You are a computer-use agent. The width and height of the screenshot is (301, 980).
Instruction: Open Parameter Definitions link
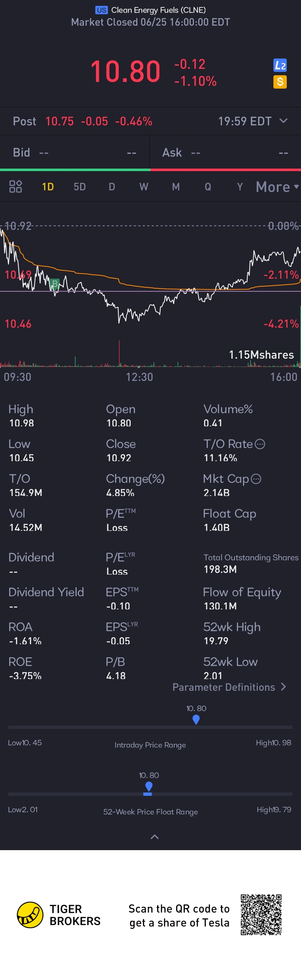(229, 687)
